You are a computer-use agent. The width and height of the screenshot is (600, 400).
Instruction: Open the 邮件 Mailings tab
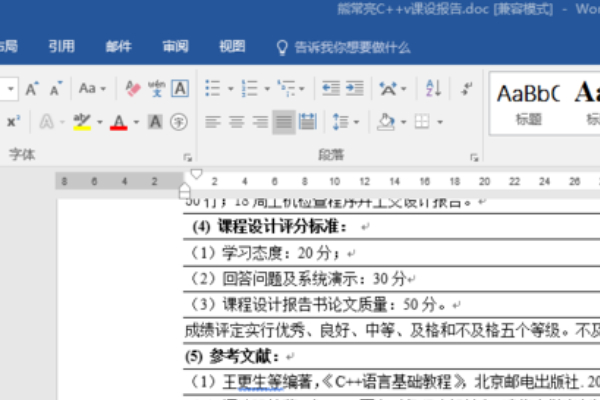(118, 47)
